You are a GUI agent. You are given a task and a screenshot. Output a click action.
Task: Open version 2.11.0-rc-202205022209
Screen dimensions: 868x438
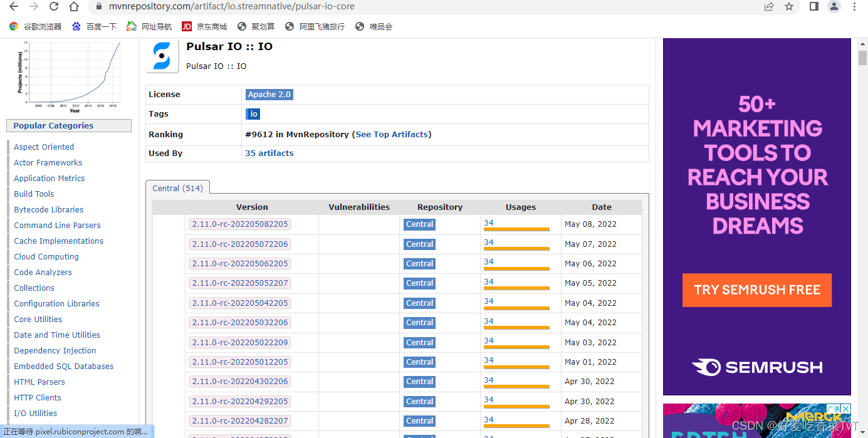240,342
